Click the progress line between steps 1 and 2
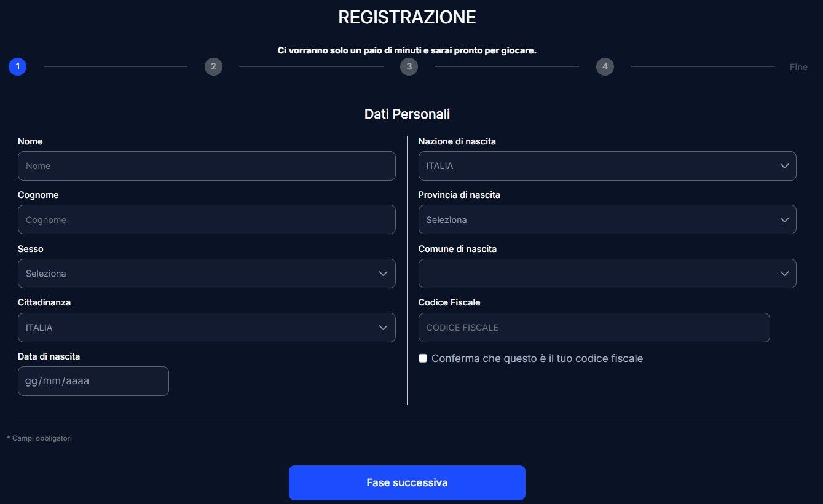The width and height of the screenshot is (823, 504). [x=115, y=66]
